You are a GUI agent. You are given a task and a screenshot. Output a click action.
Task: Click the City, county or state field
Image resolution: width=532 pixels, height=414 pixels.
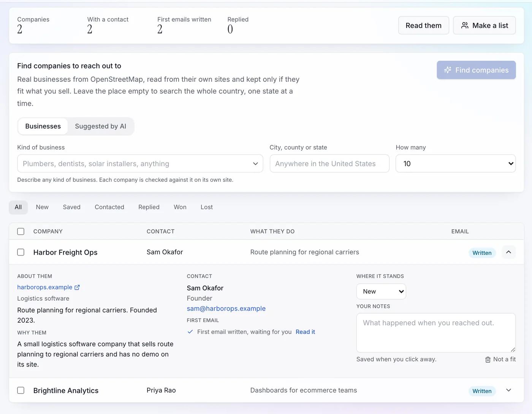pos(329,163)
